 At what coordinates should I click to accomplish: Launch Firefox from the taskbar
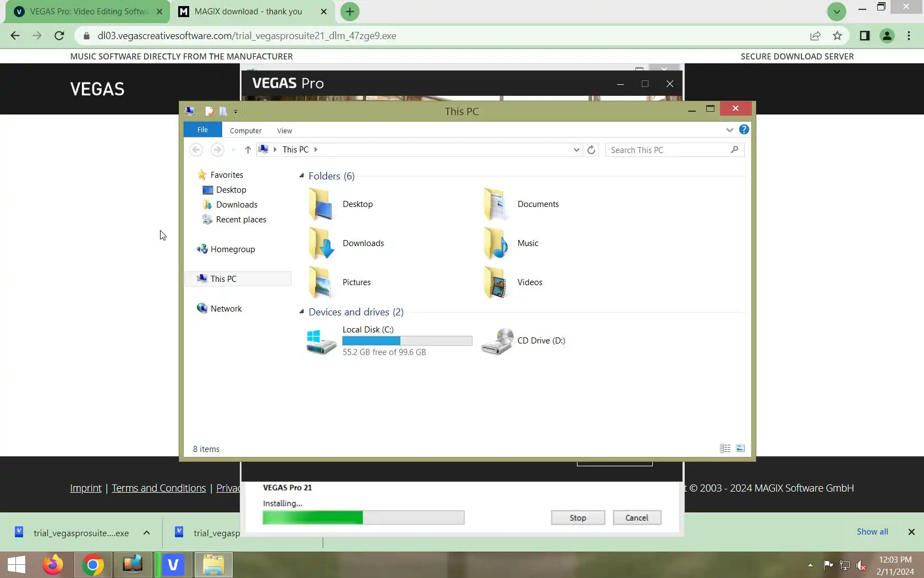click(x=53, y=565)
